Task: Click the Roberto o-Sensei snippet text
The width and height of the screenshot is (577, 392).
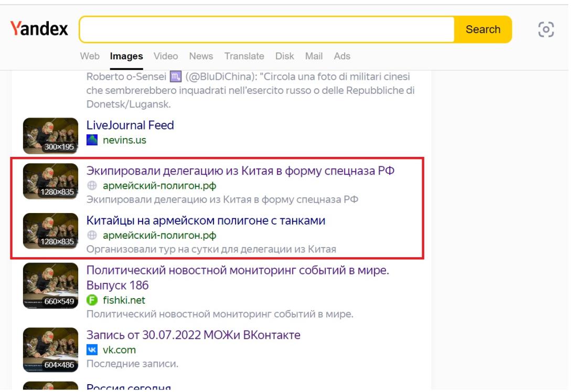Action: click(x=250, y=90)
